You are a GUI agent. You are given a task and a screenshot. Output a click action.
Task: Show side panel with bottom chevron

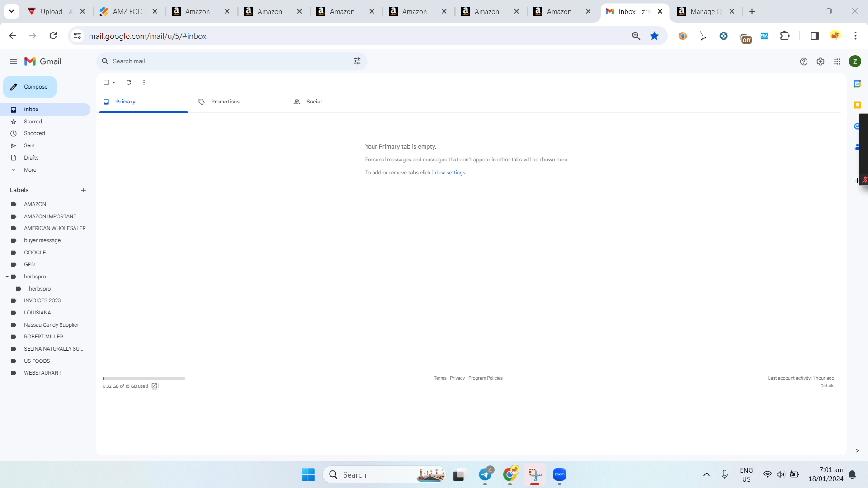pos(857,450)
